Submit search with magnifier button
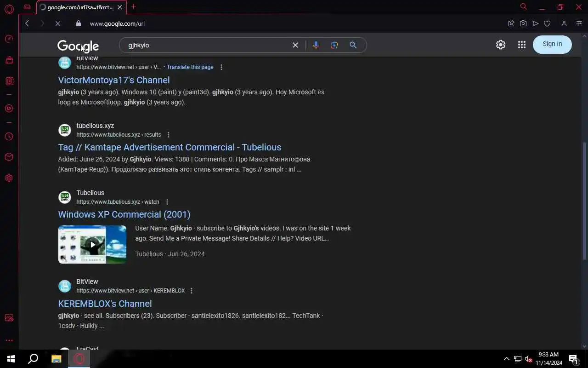Viewport: 588px width, 368px height. pyautogui.click(x=353, y=45)
